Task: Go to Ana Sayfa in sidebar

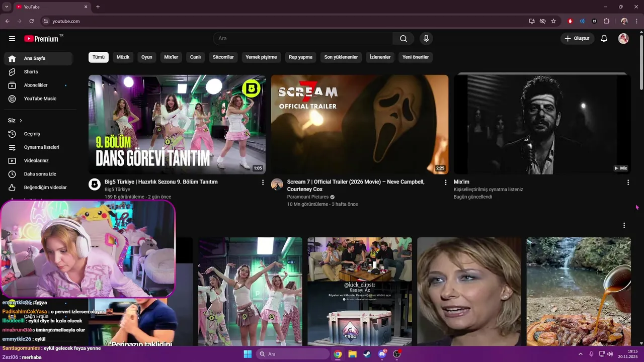Action: [38, 58]
